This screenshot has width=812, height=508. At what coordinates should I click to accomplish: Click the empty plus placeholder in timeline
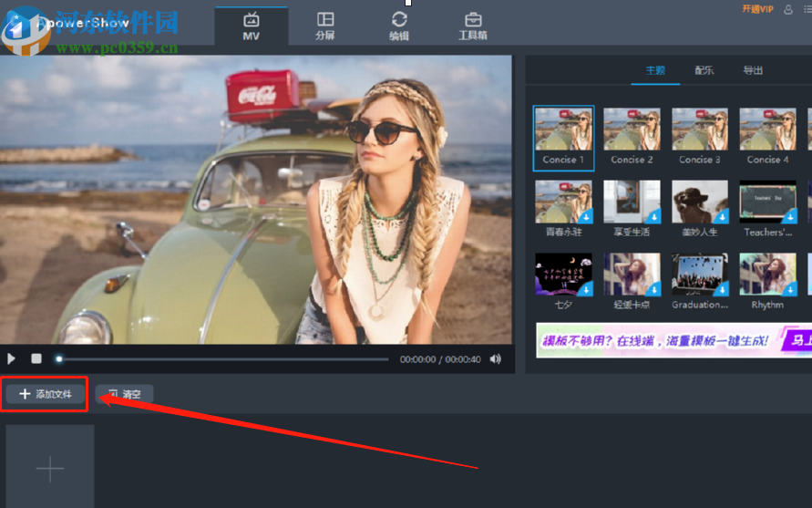[50, 467]
